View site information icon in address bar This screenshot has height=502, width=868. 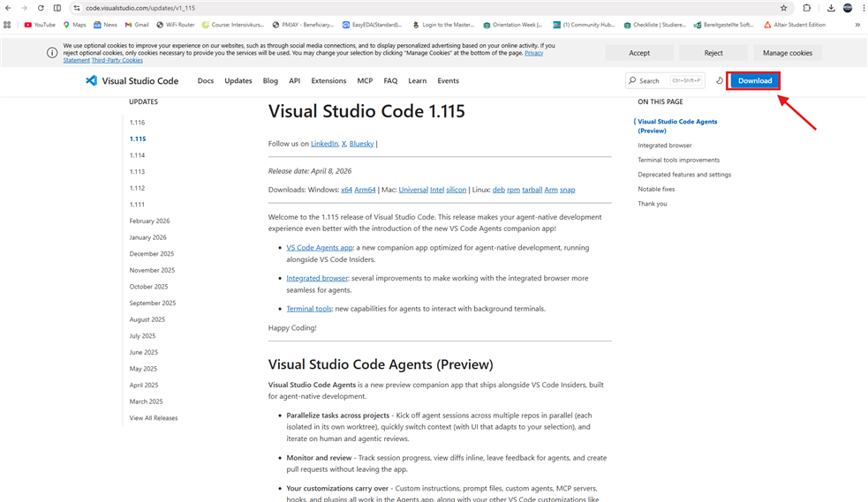click(x=77, y=8)
